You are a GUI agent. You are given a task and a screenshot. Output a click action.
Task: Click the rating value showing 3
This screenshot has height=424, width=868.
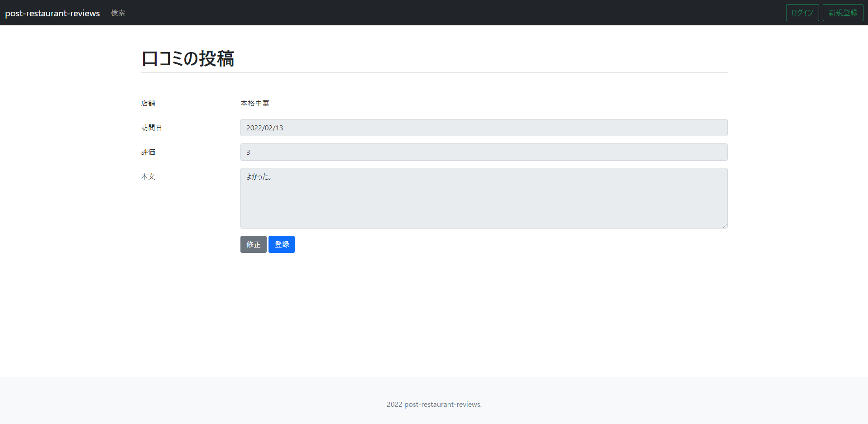[248, 152]
